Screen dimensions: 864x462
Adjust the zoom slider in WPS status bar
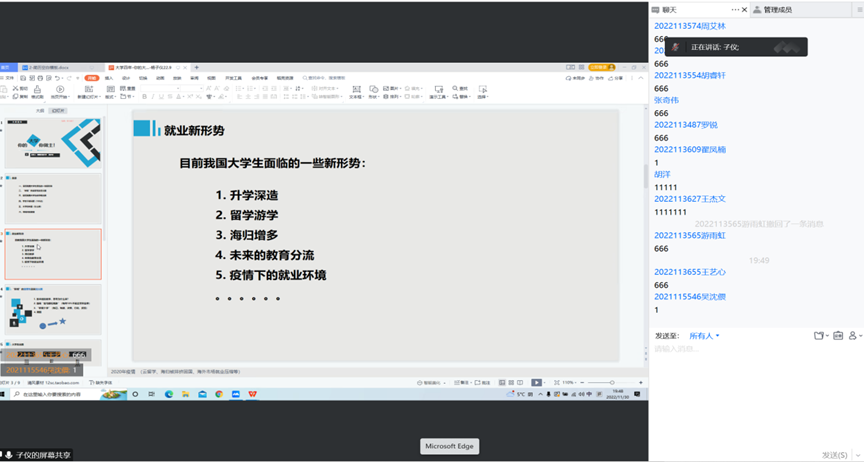click(610, 382)
